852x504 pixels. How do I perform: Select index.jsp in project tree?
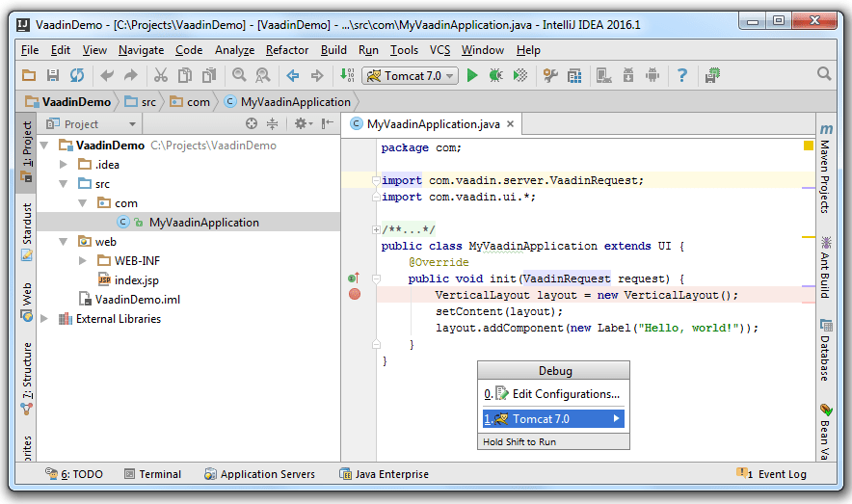click(136, 280)
